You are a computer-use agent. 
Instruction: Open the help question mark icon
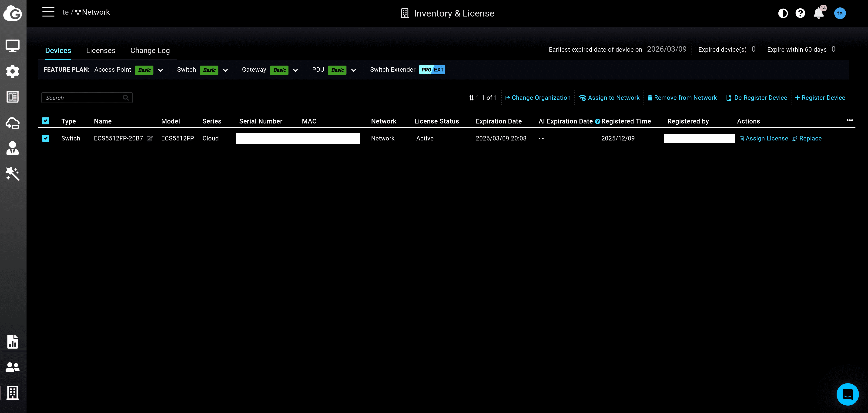point(800,13)
